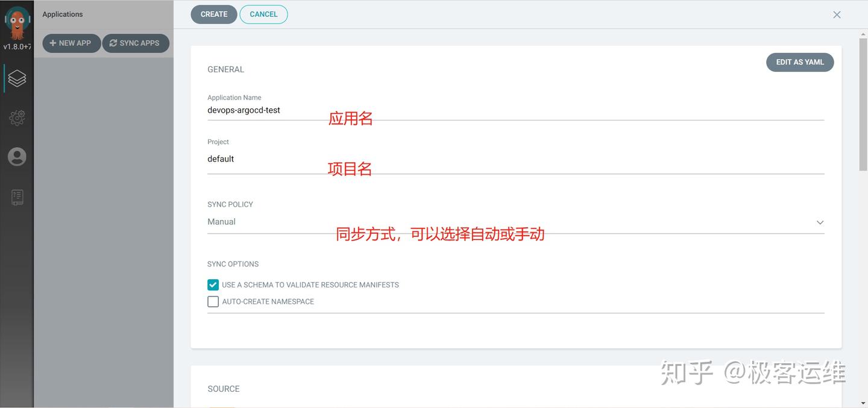Click the CREATE button
The height and width of the screenshot is (408, 868).
click(213, 14)
